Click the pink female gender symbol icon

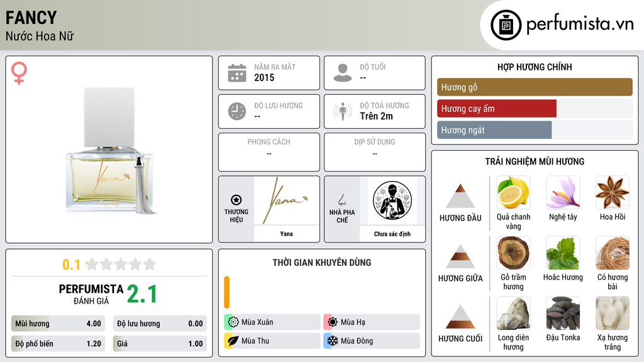tap(19, 73)
